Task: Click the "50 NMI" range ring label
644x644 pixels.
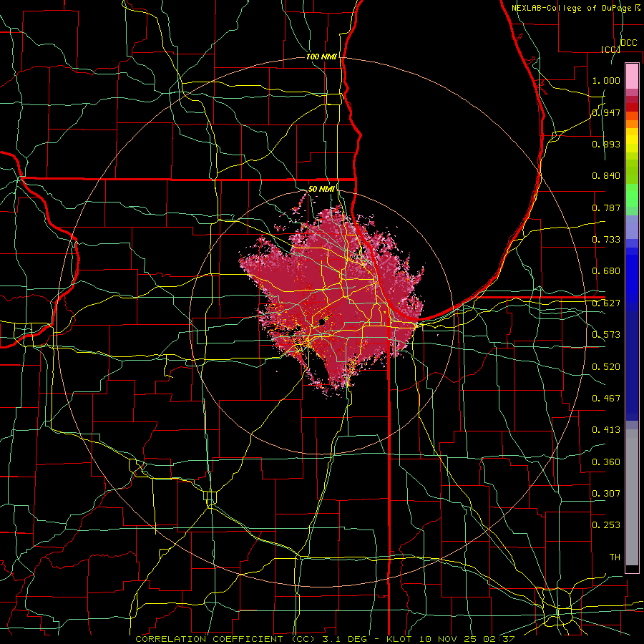Action: click(x=321, y=189)
